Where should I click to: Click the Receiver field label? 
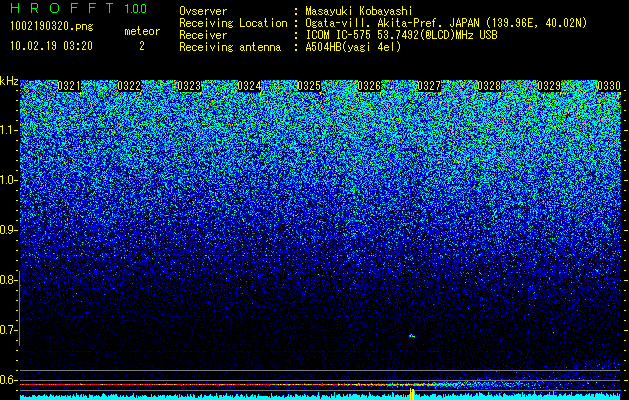click(x=203, y=35)
